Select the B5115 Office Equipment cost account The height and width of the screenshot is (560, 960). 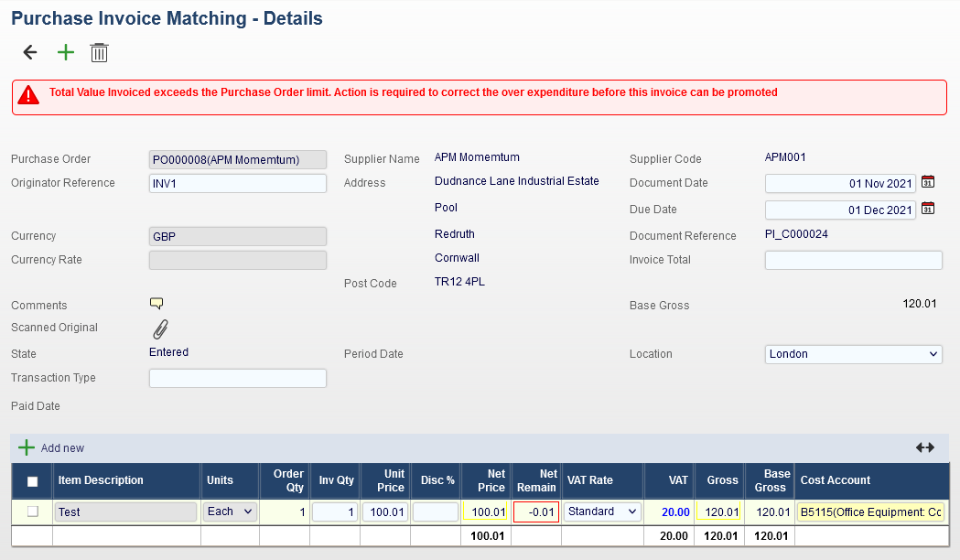click(870, 512)
